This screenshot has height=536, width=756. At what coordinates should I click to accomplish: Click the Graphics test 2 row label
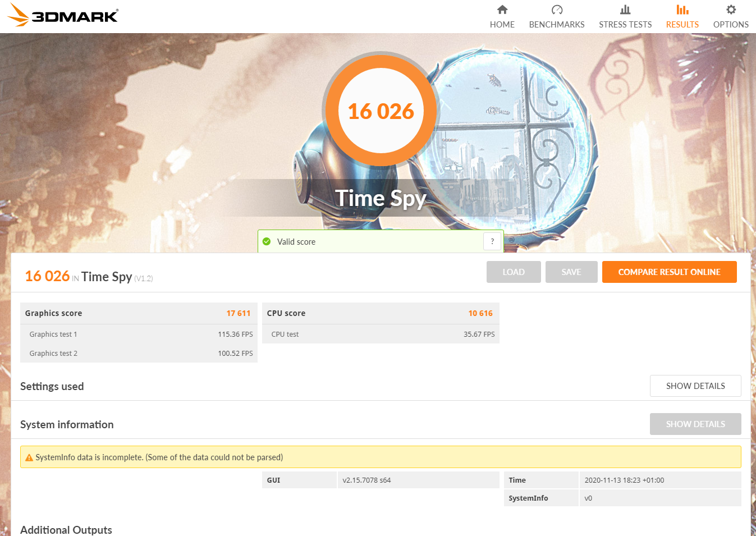53,354
